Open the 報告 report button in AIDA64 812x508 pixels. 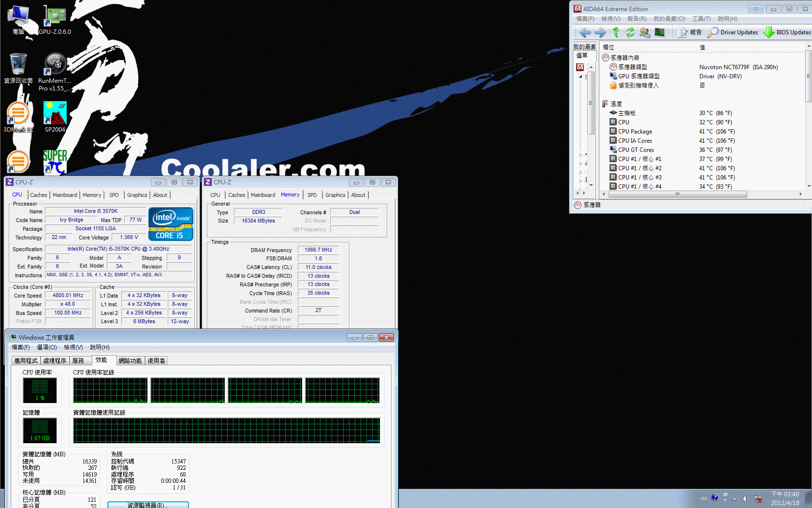point(690,32)
